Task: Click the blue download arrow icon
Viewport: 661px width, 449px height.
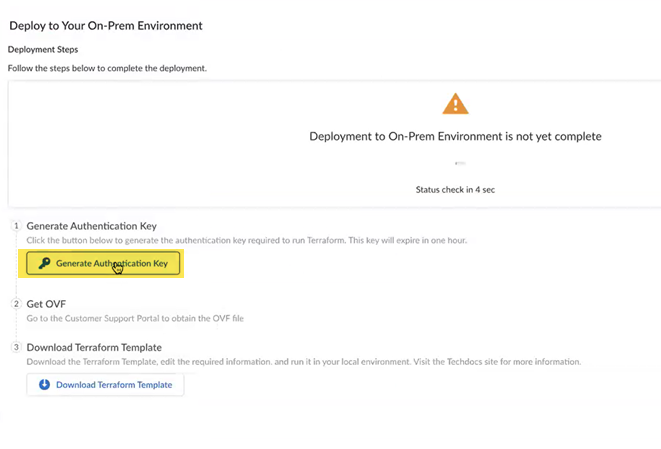Action: tap(44, 385)
